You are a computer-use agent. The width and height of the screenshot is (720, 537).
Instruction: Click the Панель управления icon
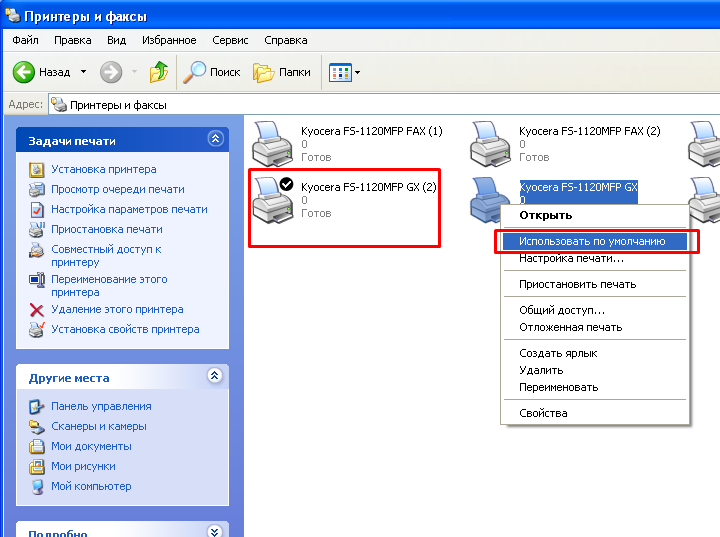click(37, 407)
